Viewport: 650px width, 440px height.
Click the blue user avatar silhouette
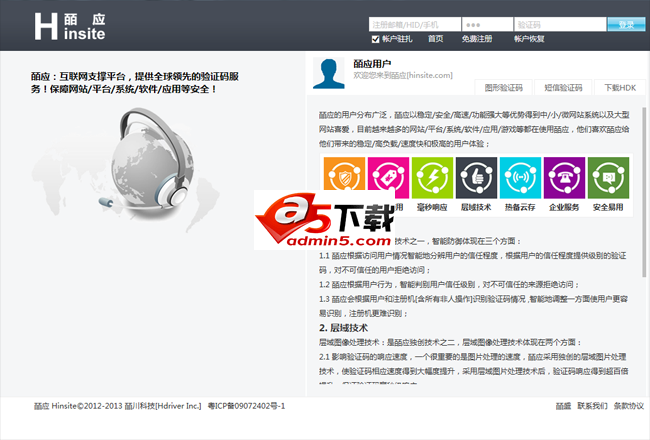tap(329, 74)
